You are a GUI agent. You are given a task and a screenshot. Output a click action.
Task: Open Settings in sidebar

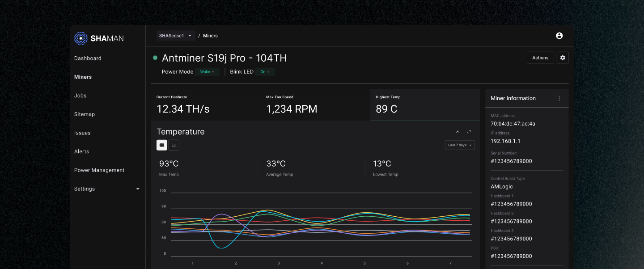coord(85,189)
